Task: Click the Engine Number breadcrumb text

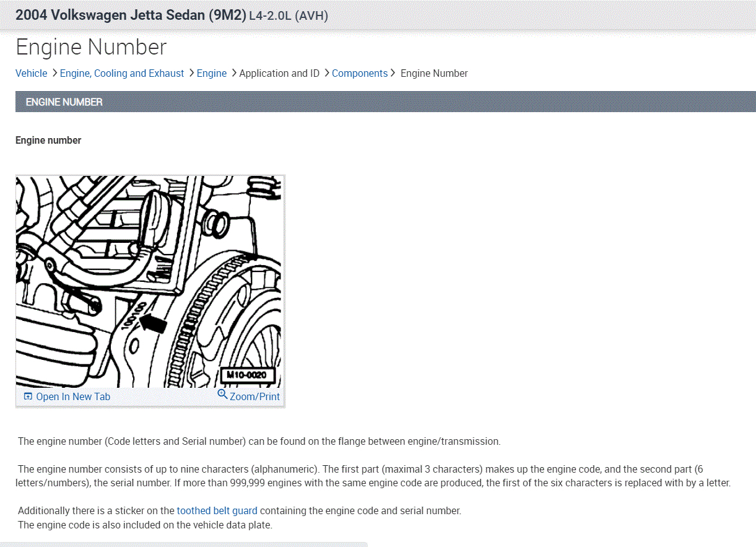Action: pyautogui.click(x=434, y=73)
